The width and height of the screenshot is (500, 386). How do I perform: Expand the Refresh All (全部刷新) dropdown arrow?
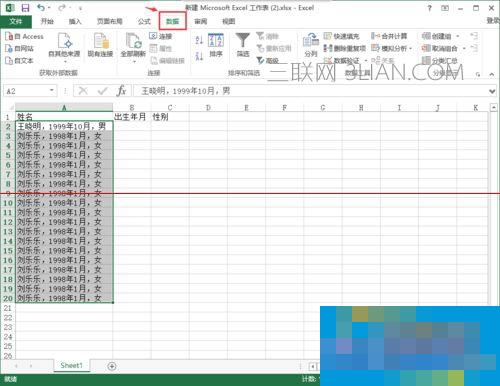coord(134,62)
